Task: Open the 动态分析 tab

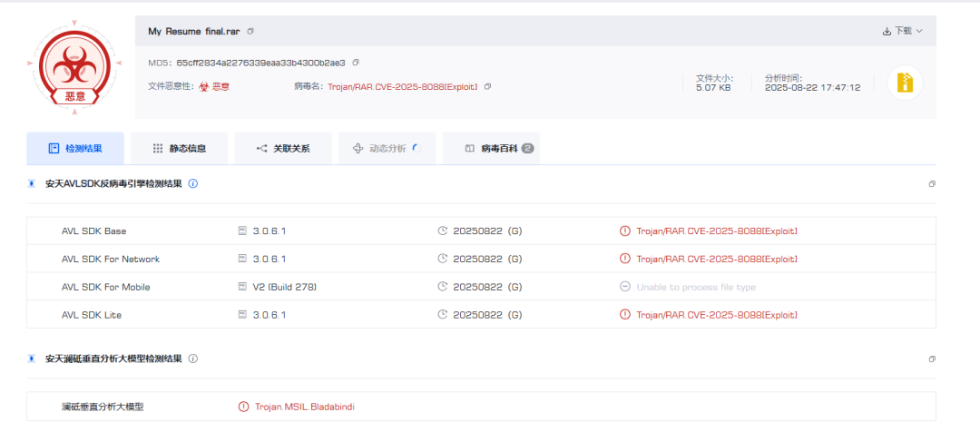Action: point(387,148)
